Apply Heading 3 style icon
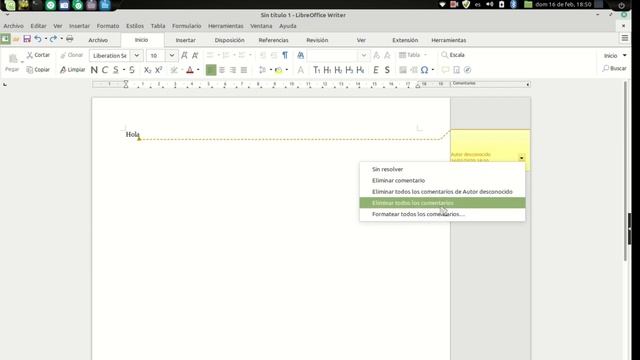Screen dimensions: 640x360 coord(349,70)
